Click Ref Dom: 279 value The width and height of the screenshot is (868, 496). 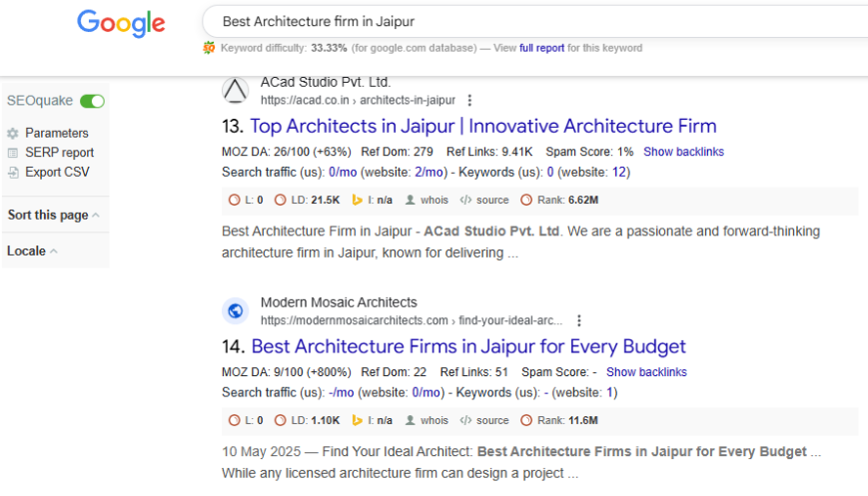tap(397, 152)
